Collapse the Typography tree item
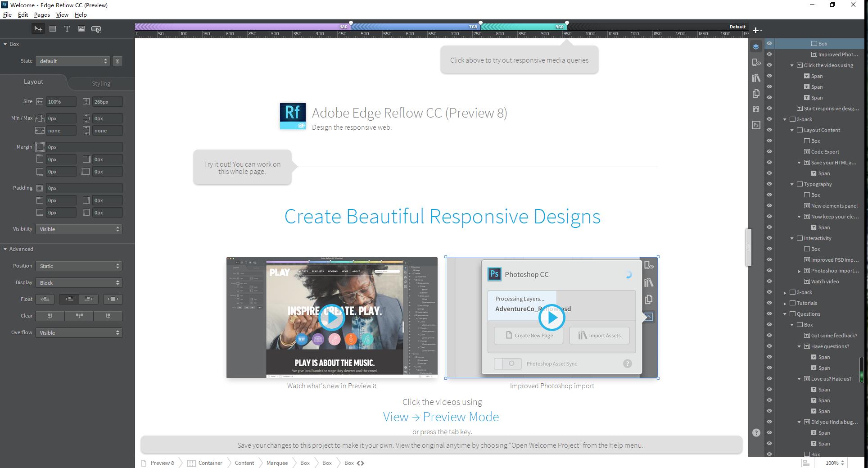This screenshot has width=868, height=468. pyautogui.click(x=792, y=184)
